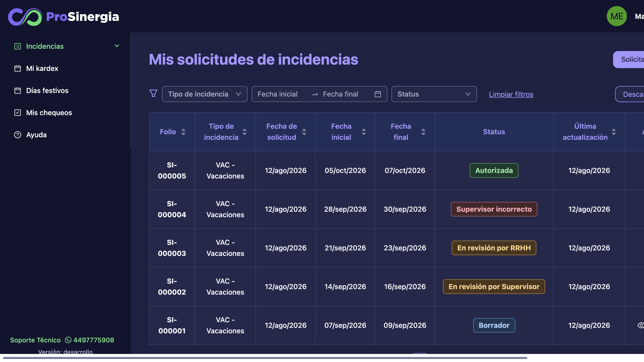Screen dimensions: 644x362
Task: Click the purple Solicitar button
Action: click(628, 60)
